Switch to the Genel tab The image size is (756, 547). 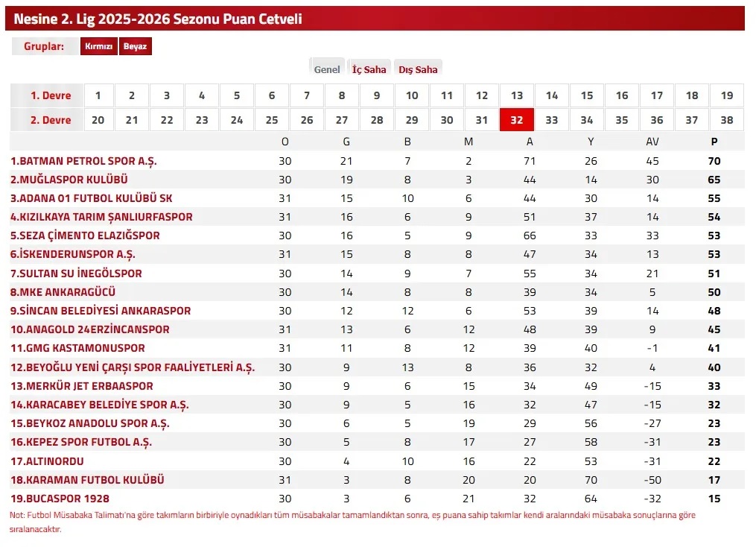[x=327, y=69]
